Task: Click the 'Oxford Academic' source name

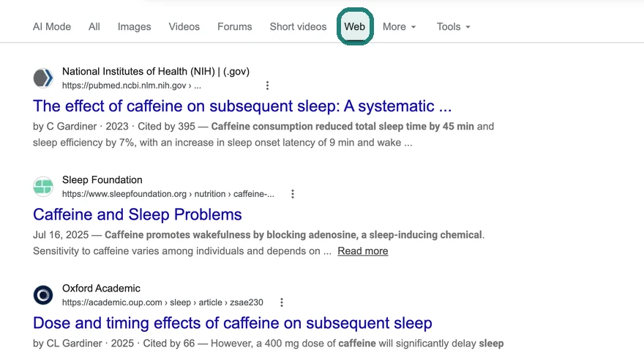Action: click(101, 289)
